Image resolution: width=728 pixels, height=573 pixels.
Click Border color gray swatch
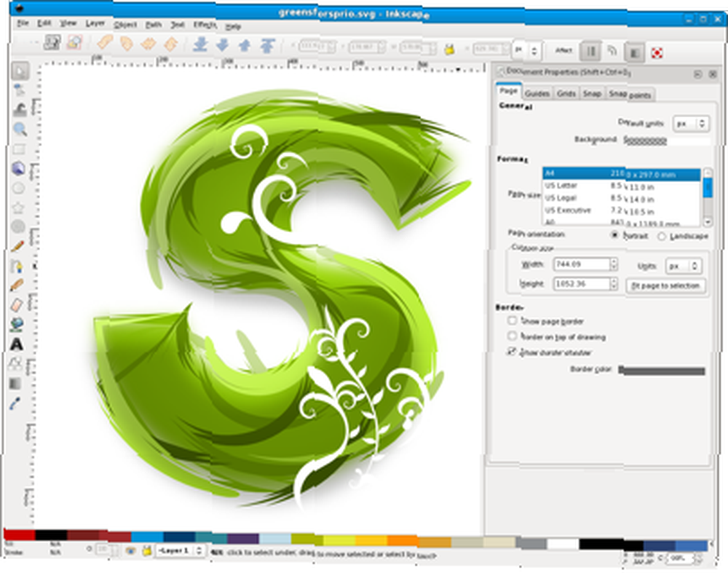662,370
